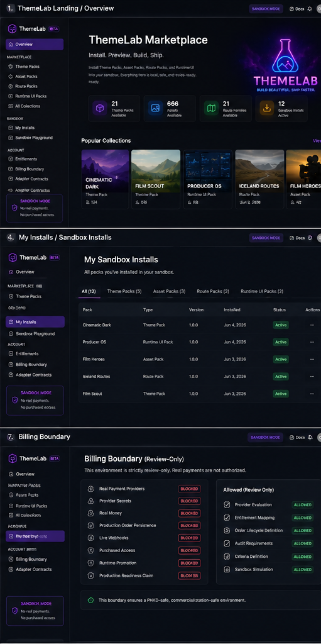This screenshot has width=321, height=644.
Task: Switch to the Route Packs (2) tab
Action: point(213,291)
